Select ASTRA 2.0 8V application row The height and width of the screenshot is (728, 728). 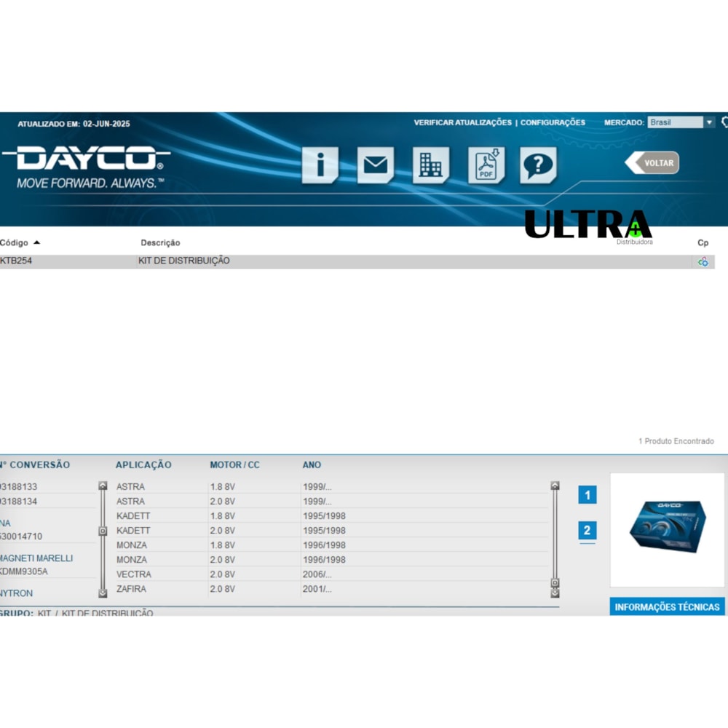pos(332,502)
